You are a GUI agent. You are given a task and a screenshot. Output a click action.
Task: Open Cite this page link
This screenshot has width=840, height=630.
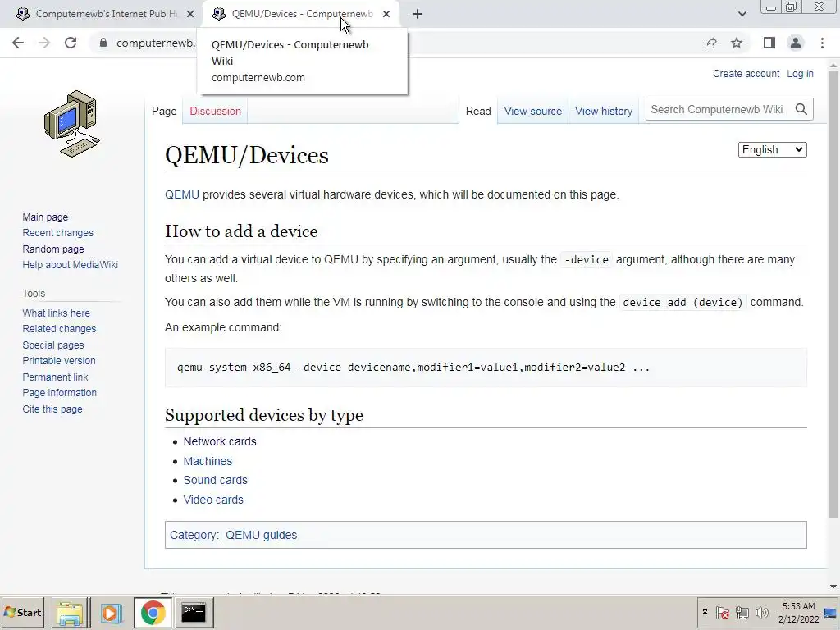coord(52,409)
